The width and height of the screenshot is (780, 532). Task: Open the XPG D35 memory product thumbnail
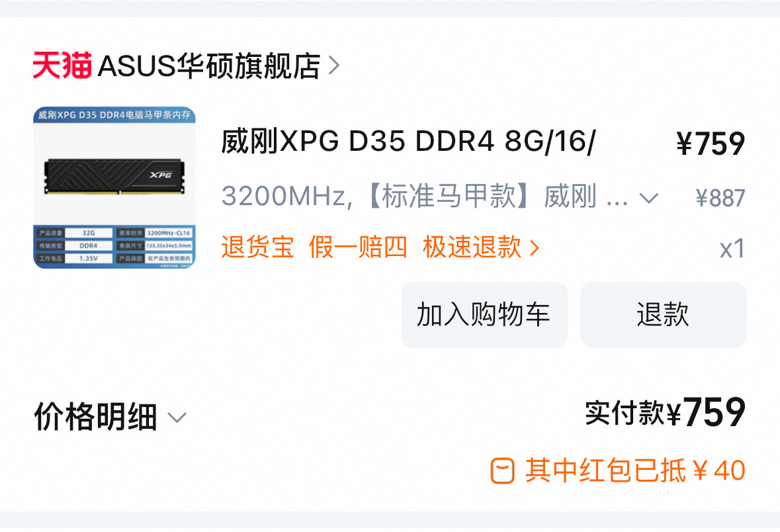click(114, 188)
